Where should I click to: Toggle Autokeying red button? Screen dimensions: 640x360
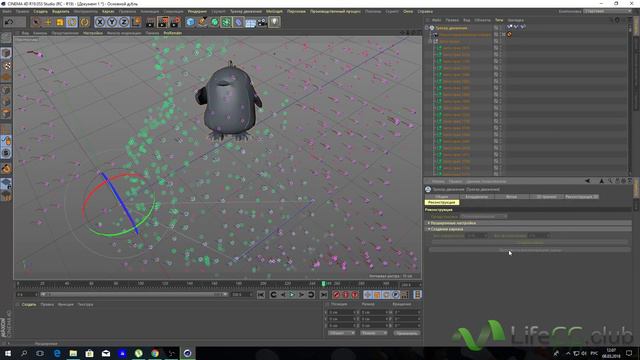point(345,295)
